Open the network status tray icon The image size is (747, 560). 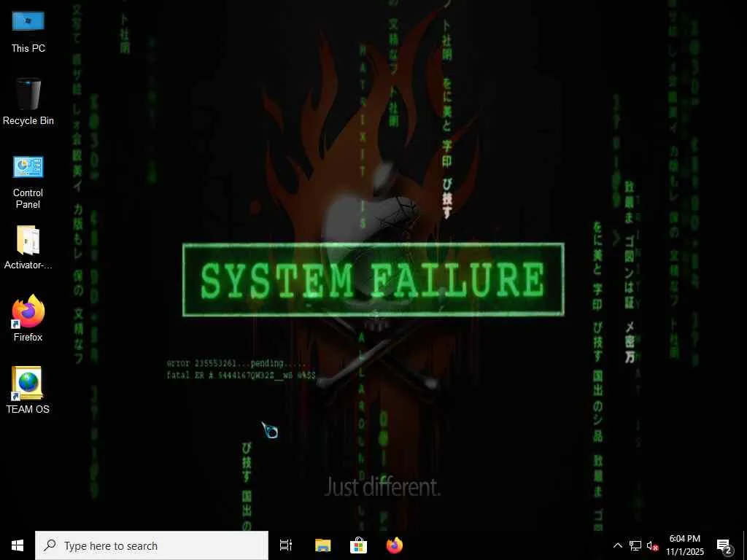click(635, 545)
